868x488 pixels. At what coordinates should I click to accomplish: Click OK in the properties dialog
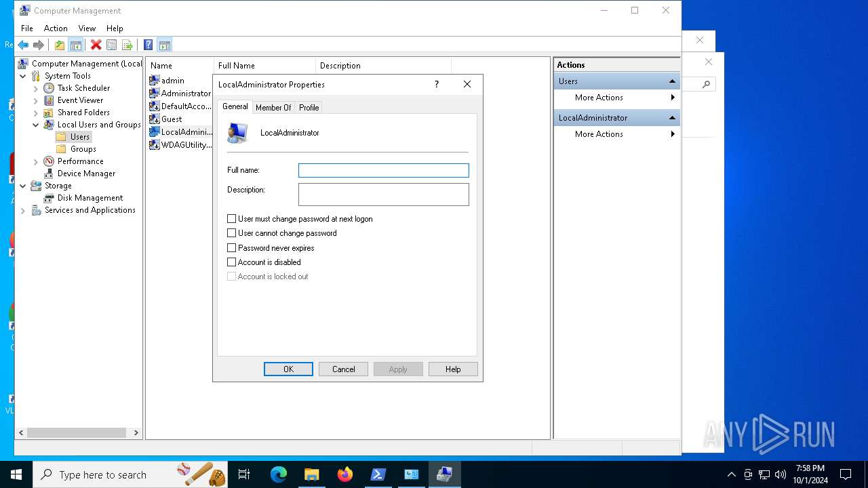(x=288, y=369)
